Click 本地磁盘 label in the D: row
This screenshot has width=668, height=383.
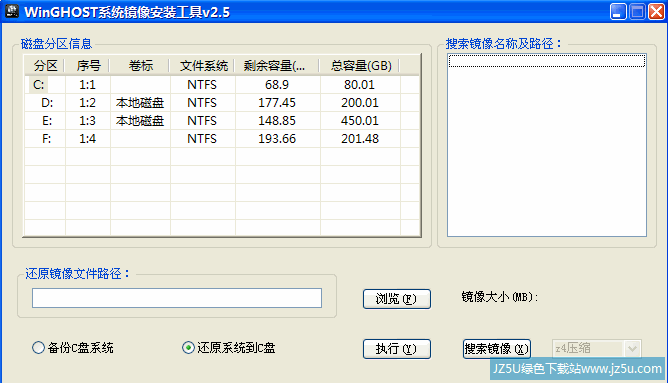[x=140, y=103]
